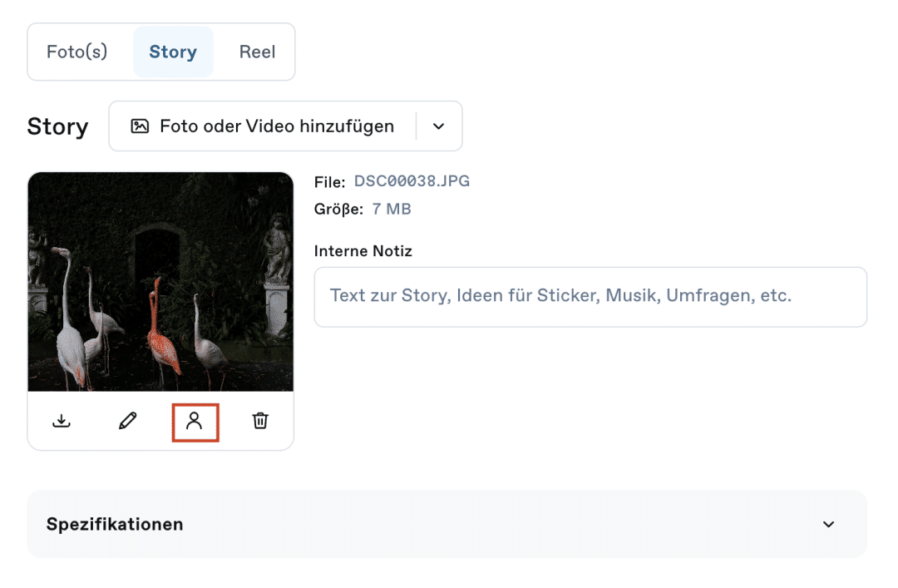898x588 pixels.
Task: Open the Reel tab
Action: pyautogui.click(x=257, y=52)
